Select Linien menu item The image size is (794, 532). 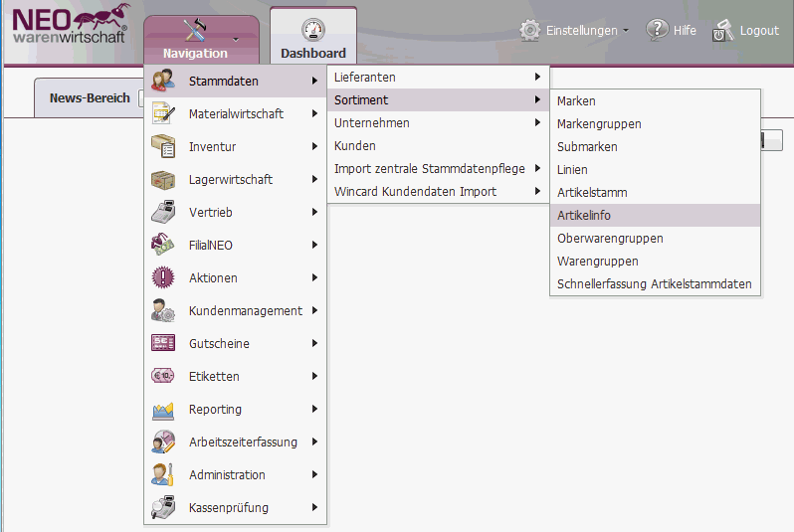(655, 170)
